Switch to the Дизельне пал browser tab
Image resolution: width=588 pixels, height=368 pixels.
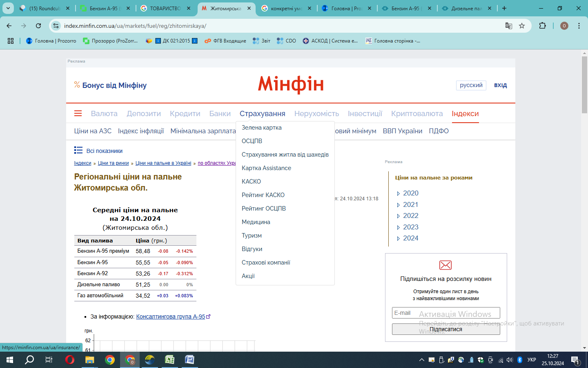point(467,8)
